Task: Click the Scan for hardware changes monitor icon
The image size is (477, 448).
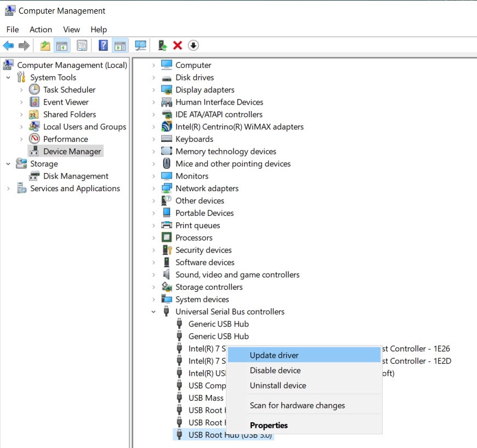Action: 141,45
